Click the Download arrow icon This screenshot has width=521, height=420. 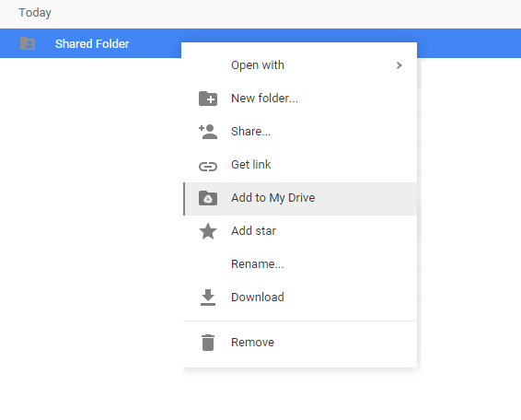pos(208,297)
